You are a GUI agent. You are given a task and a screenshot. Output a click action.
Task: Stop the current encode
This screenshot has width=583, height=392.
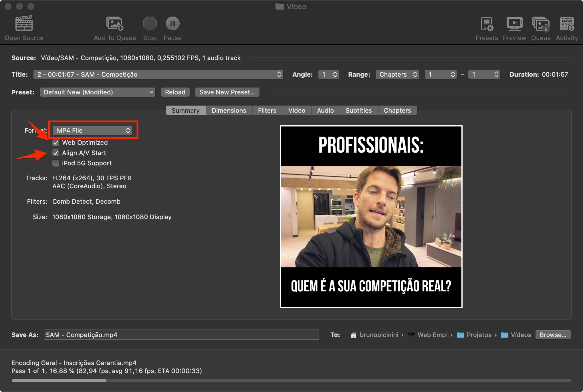150,24
